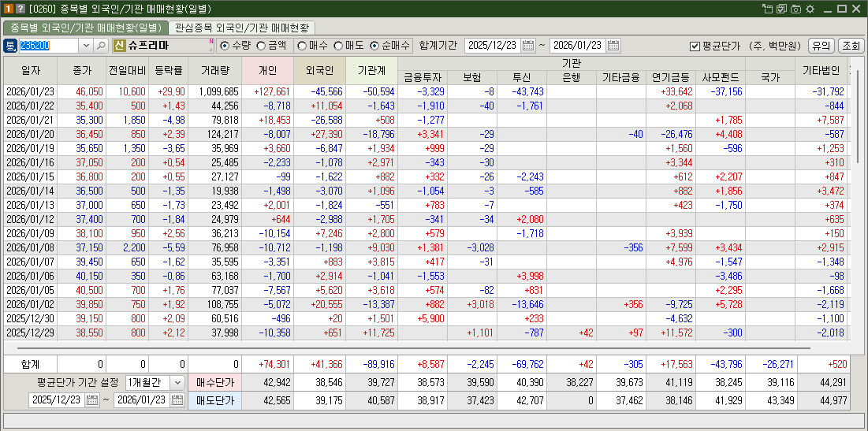Click the 종가 column header
Image resolution: width=868 pixels, height=431 pixels.
tap(82, 71)
